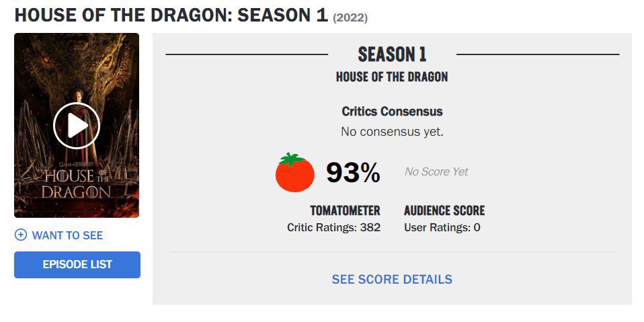Click the red tomato Tomatometer icon
Screen dimensions: 644x322
point(294,173)
